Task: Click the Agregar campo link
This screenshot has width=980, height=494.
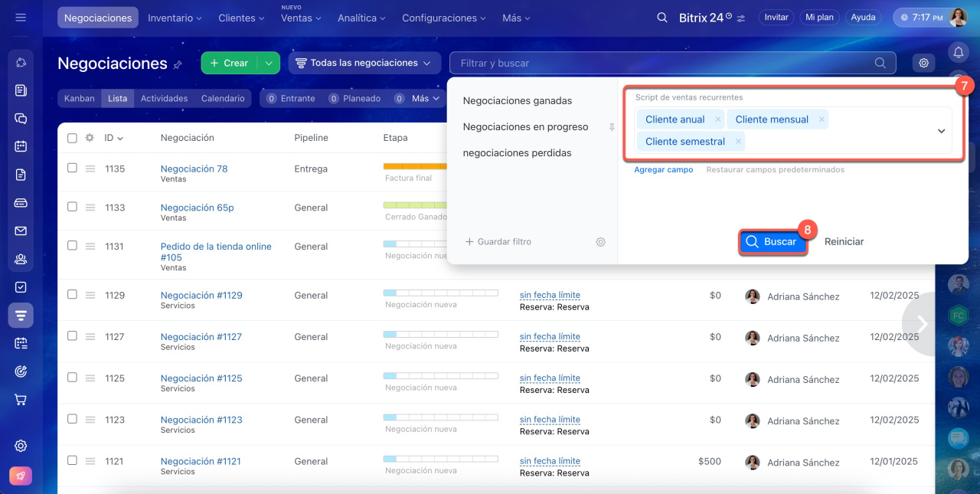Action: tap(663, 169)
